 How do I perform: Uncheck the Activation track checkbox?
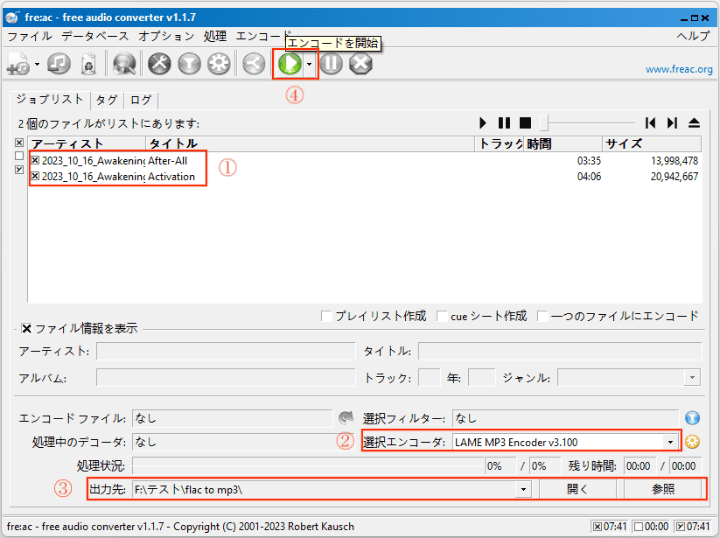(35, 176)
